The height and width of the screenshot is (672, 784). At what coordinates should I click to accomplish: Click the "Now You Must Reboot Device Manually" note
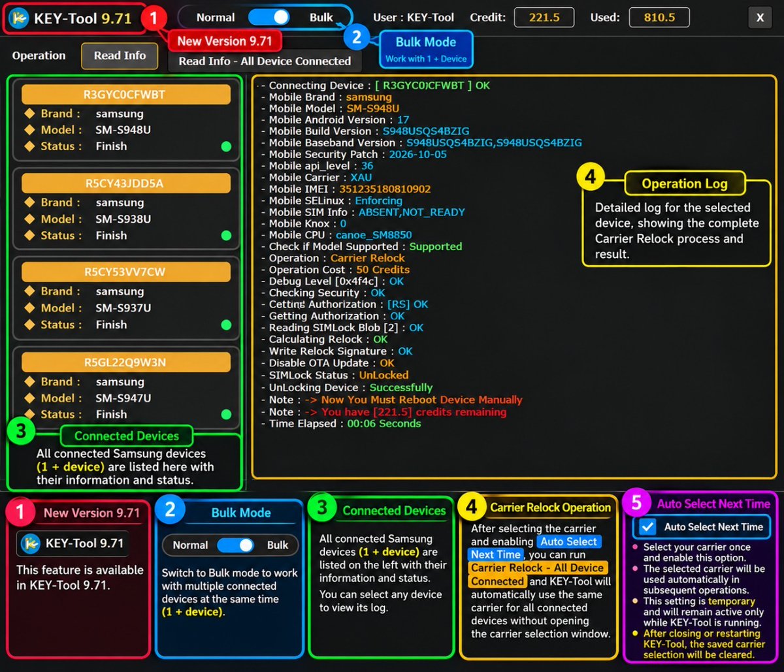pos(422,400)
